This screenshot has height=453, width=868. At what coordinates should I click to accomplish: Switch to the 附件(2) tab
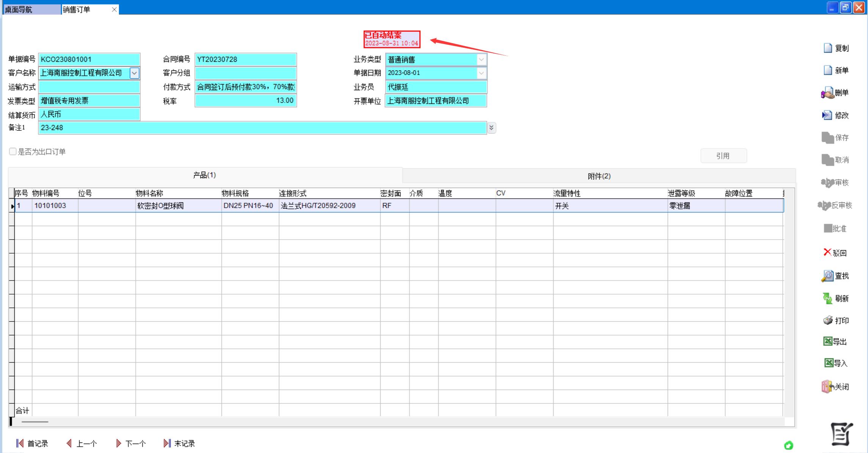[x=599, y=176]
